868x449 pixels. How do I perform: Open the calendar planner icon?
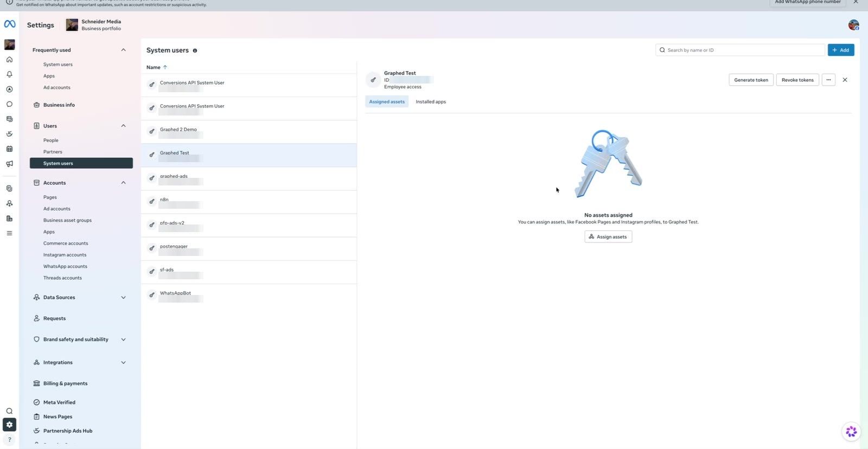coord(9,149)
